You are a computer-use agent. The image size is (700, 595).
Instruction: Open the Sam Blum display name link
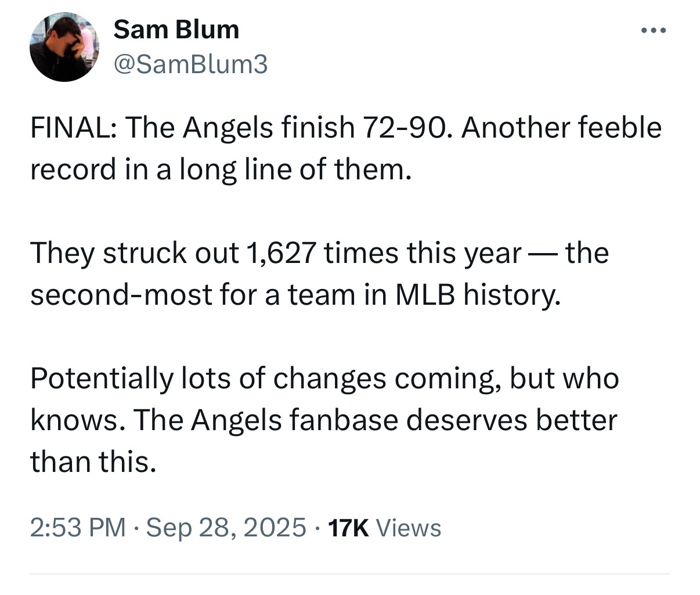(x=176, y=30)
